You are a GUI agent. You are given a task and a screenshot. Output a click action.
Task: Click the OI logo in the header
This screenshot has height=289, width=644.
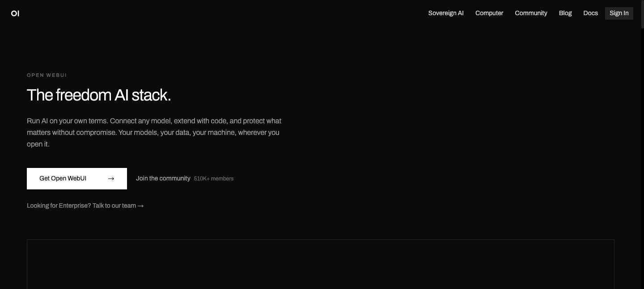coord(15,13)
